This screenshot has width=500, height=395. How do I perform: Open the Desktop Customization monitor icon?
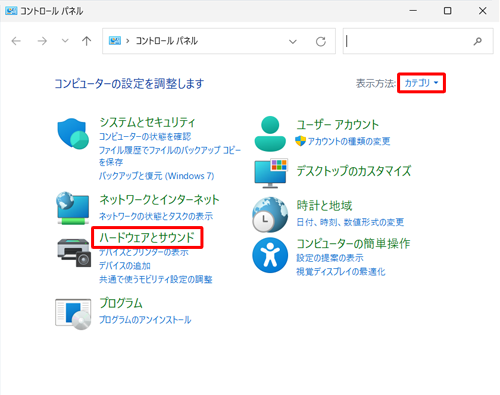pyautogui.click(x=270, y=173)
